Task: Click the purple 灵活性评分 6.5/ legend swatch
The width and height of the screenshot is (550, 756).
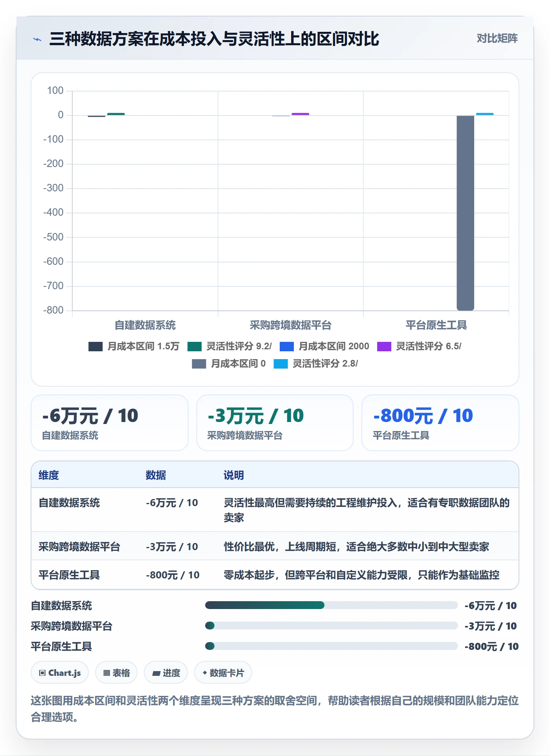Action: (384, 346)
